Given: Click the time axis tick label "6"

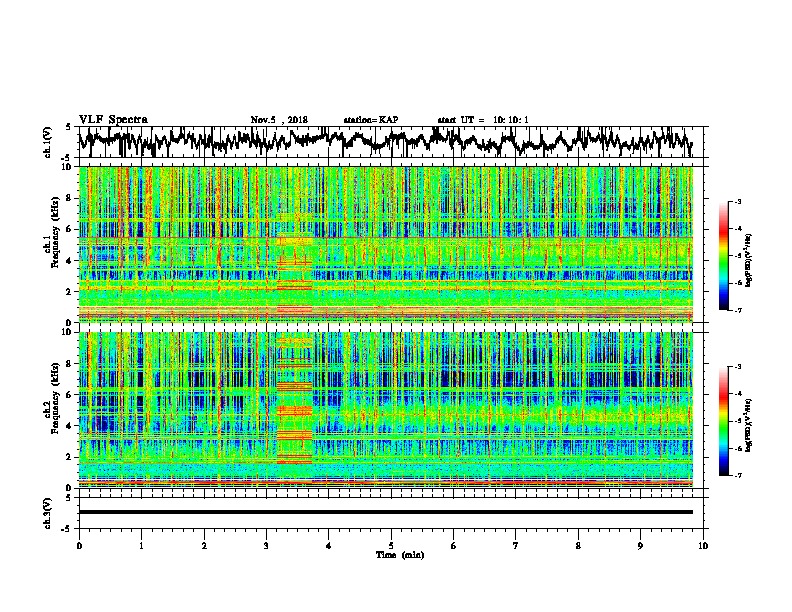Looking at the screenshot, I should pyautogui.click(x=454, y=546).
